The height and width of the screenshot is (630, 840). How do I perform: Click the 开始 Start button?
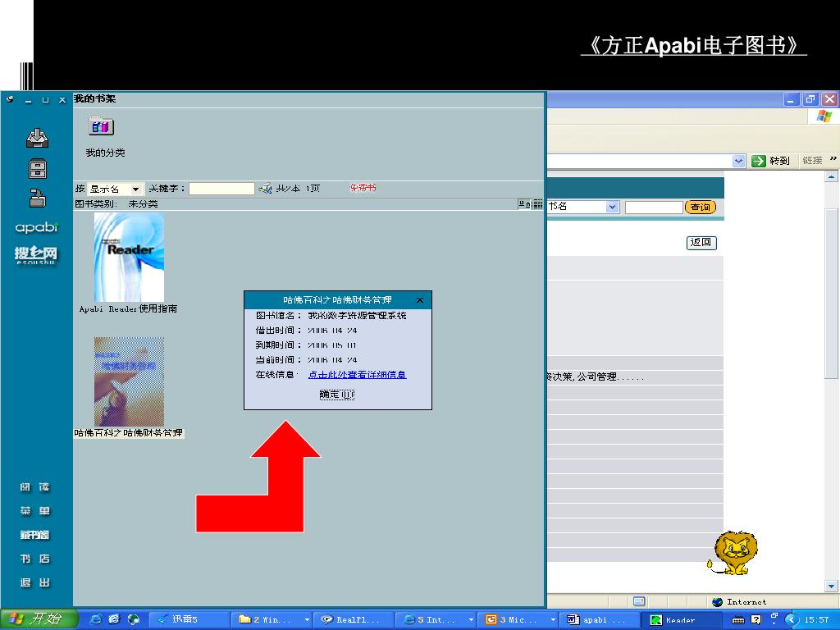point(39,619)
